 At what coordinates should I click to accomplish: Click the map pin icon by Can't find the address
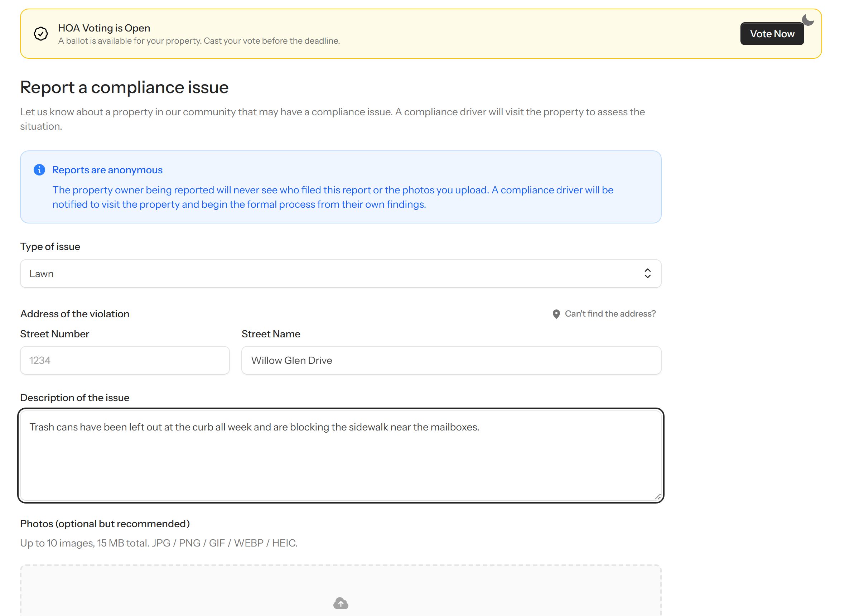pyautogui.click(x=556, y=314)
